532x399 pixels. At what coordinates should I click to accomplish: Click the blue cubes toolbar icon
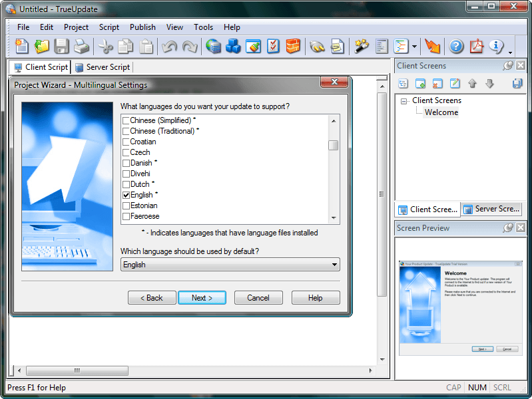click(233, 47)
